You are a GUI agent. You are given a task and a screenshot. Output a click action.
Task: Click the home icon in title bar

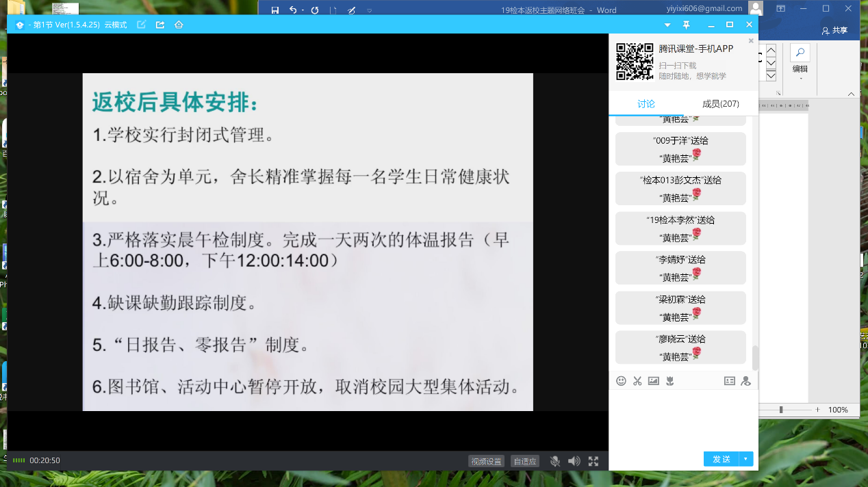click(x=179, y=25)
